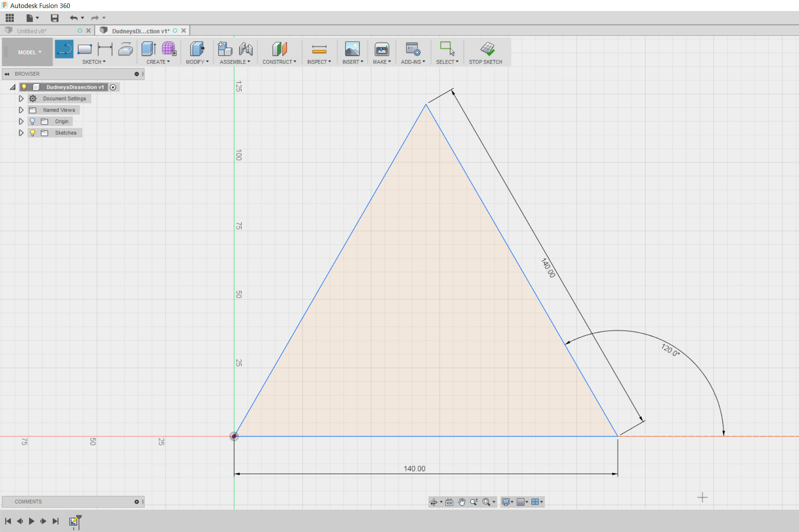Open the MODIFY menu
Image resolution: width=799 pixels, height=532 pixels.
click(197, 62)
